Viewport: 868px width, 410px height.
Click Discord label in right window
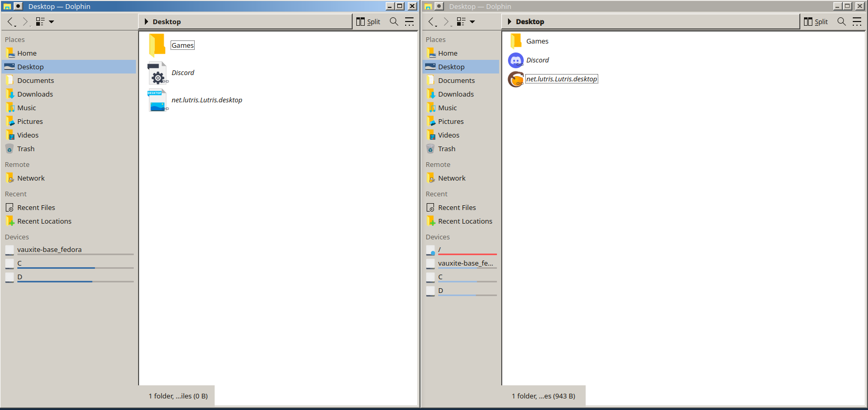coord(537,60)
